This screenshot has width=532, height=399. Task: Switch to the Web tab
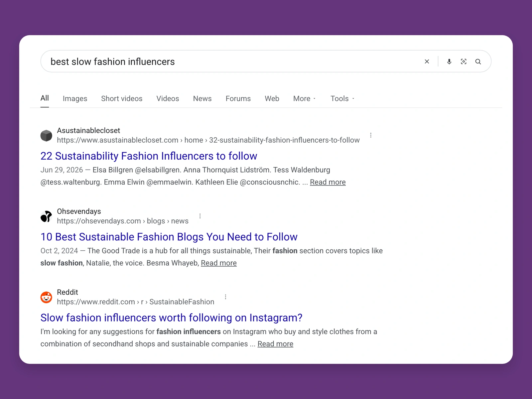272,98
